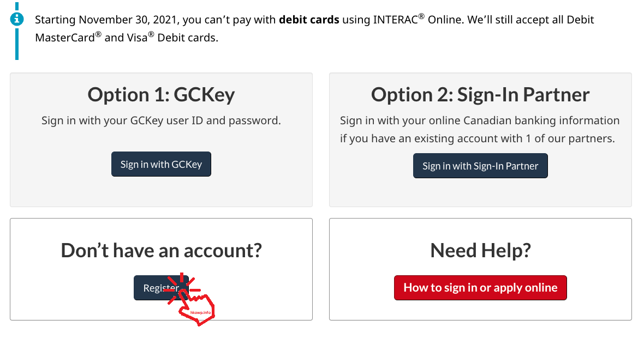This screenshot has height=339, width=644.
Task: Click the bold debit cards text
Action: [309, 20]
